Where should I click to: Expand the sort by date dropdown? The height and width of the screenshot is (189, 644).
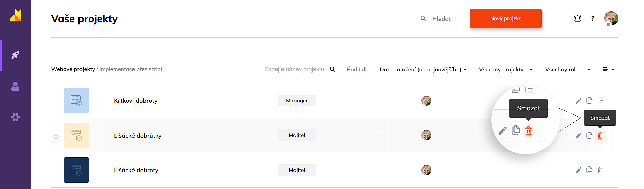(x=423, y=69)
